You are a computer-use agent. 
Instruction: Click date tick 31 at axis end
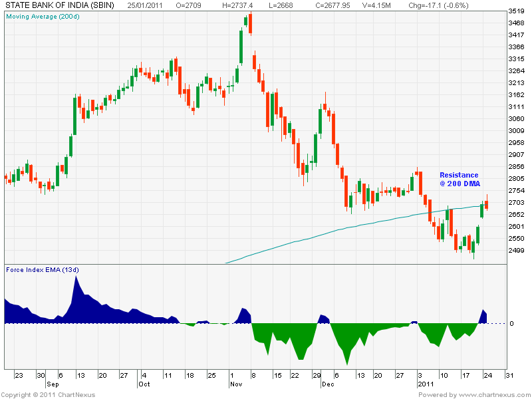tap(509, 375)
